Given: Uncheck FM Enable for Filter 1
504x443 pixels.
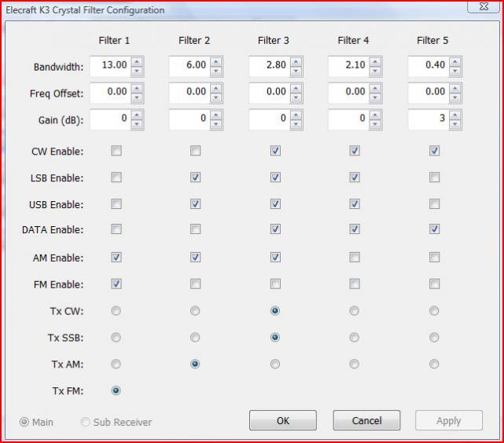Looking at the screenshot, I should (116, 284).
